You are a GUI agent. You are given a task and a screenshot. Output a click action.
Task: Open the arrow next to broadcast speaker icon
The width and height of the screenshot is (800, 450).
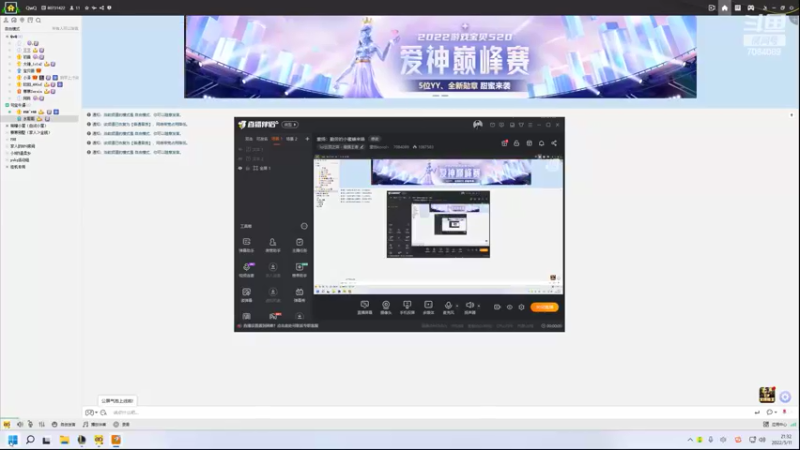479,306
